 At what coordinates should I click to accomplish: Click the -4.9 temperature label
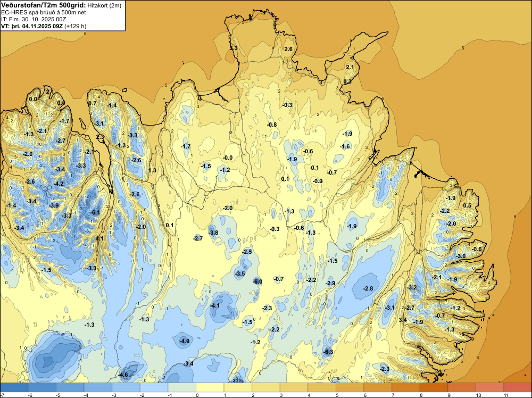(185, 341)
